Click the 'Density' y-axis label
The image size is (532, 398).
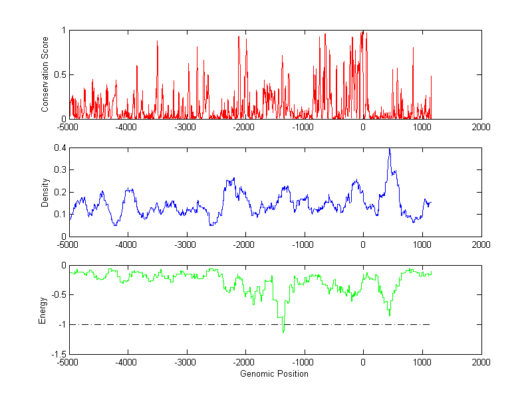[x=45, y=192]
